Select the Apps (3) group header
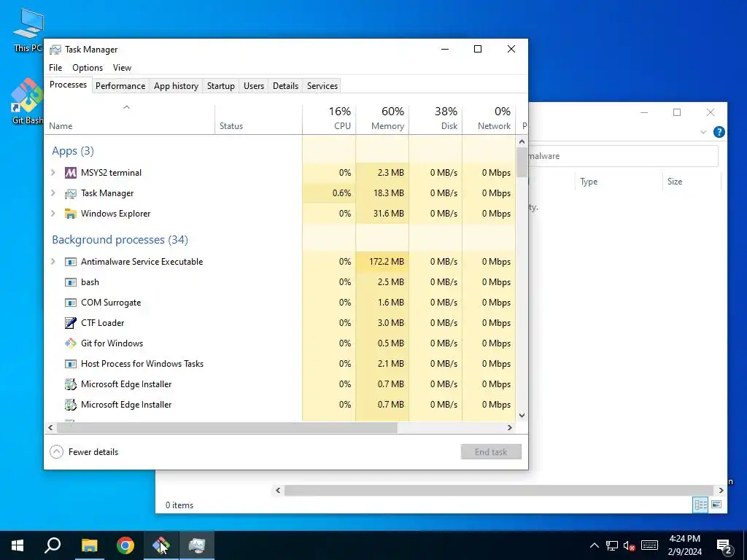The width and height of the screenshot is (747, 560). click(73, 151)
